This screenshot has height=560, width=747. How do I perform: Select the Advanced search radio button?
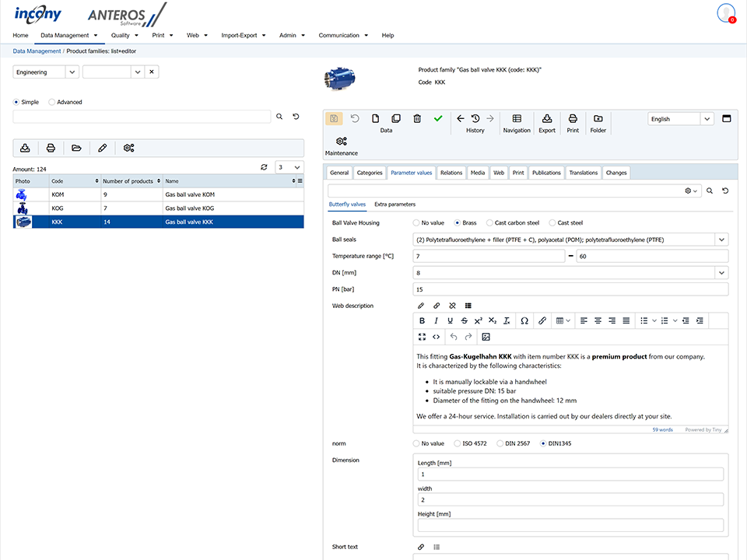coord(52,102)
